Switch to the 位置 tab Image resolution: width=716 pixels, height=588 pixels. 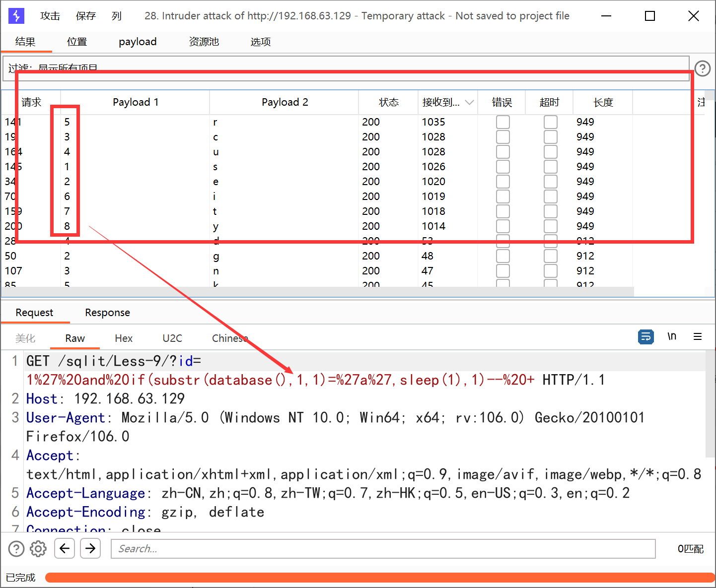pos(77,42)
